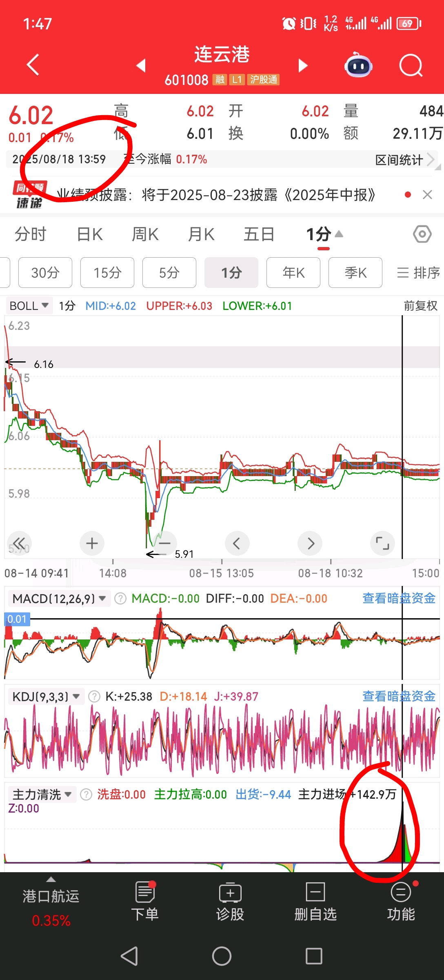This screenshot has width=444, height=980.
Task: Switch to 五日 chart tab
Action: [x=259, y=234]
